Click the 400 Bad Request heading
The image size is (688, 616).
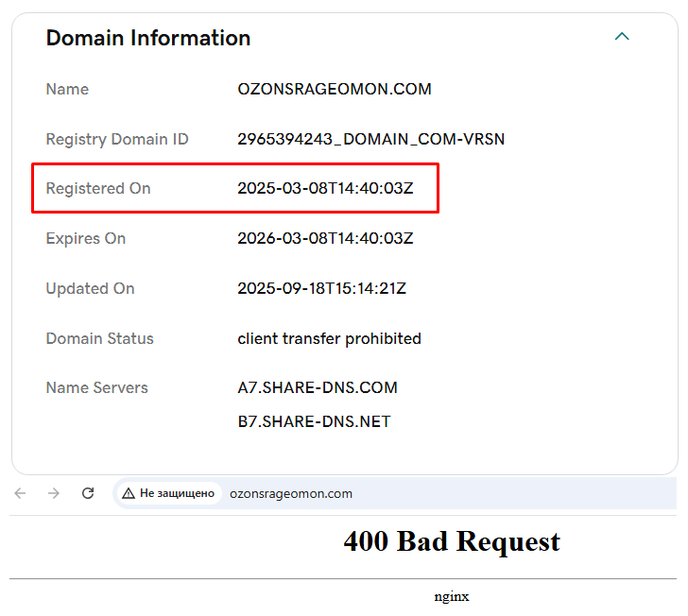pyautogui.click(x=452, y=541)
